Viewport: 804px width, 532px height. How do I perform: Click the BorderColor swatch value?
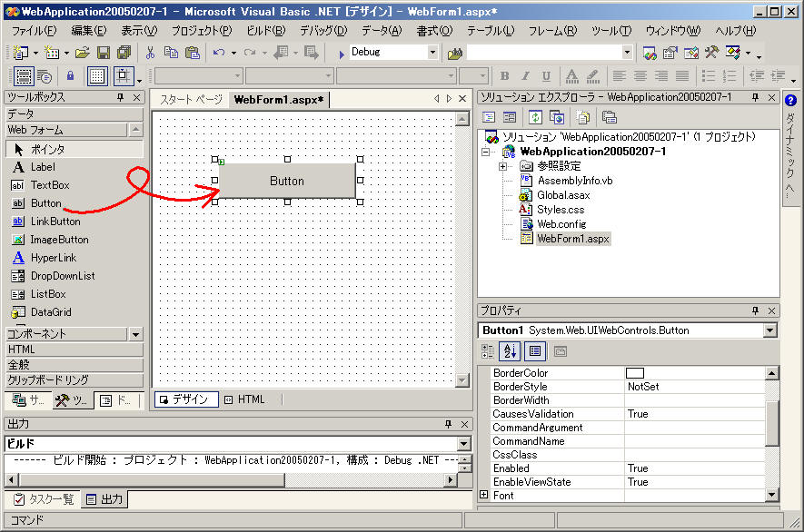pyautogui.click(x=635, y=373)
